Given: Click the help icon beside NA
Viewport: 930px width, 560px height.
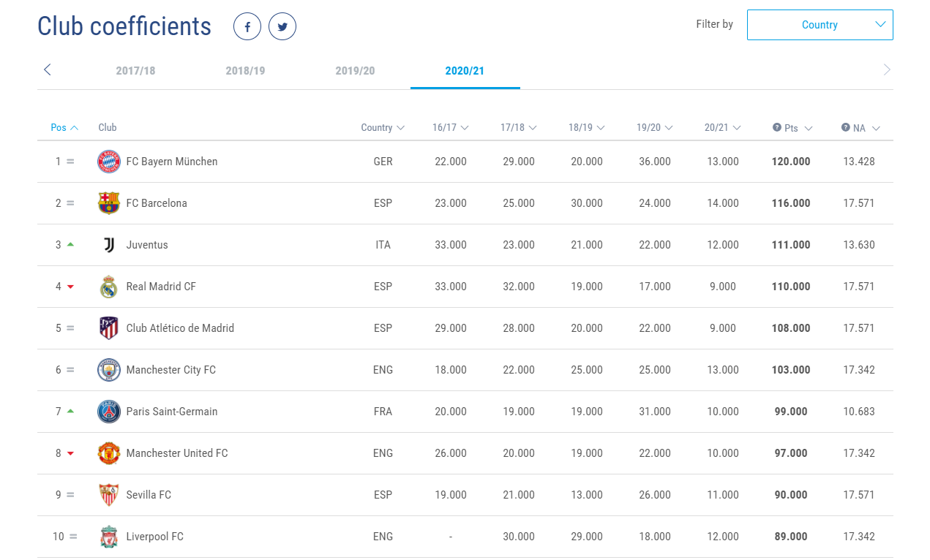Looking at the screenshot, I should point(846,127).
